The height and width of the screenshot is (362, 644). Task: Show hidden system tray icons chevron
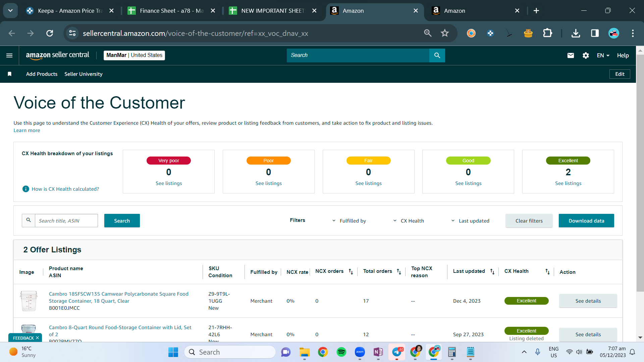524,352
